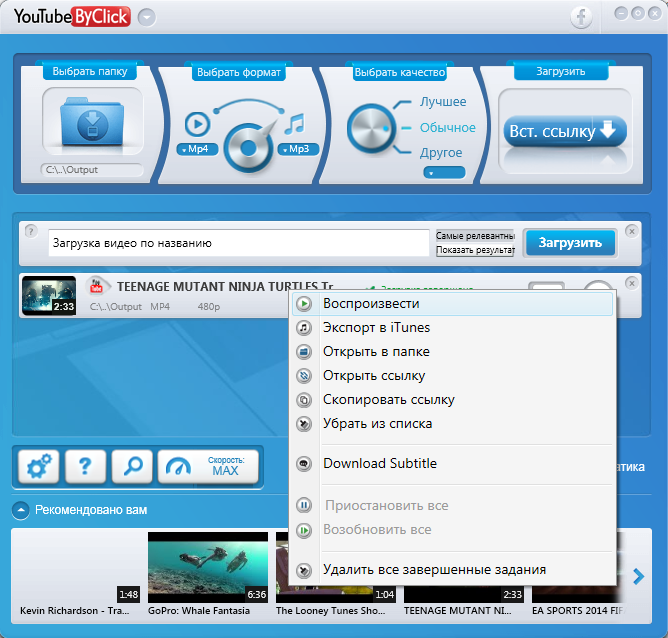Open Kevin Richardson recommended video

click(80, 567)
